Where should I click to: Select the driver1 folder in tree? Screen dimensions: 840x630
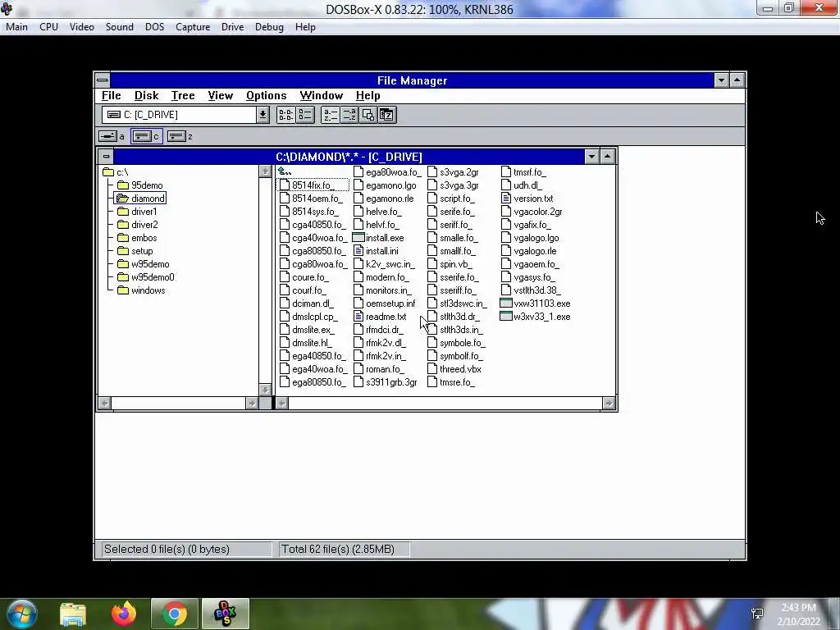point(137,212)
